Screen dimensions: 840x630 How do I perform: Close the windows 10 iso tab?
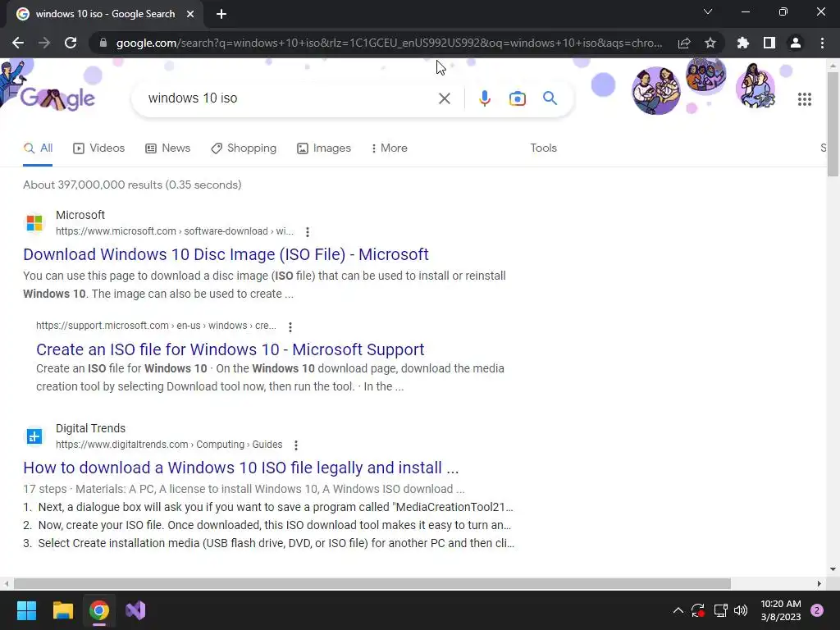pyautogui.click(x=190, y=14)
